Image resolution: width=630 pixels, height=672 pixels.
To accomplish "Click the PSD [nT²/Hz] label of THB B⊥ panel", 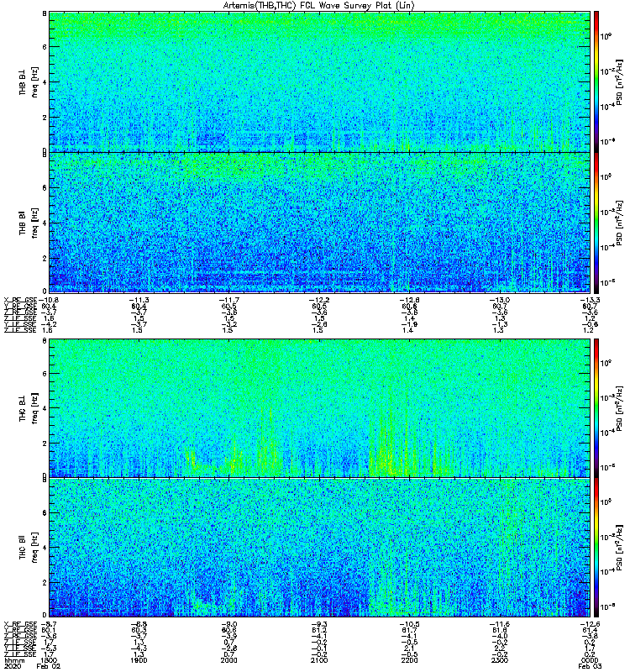I will 619,81.
